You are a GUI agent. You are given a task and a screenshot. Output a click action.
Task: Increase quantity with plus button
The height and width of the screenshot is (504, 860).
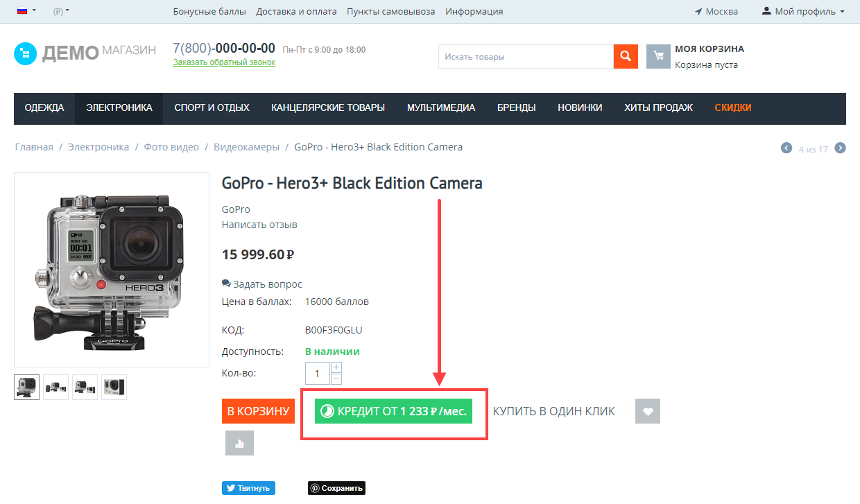(336, 367)
